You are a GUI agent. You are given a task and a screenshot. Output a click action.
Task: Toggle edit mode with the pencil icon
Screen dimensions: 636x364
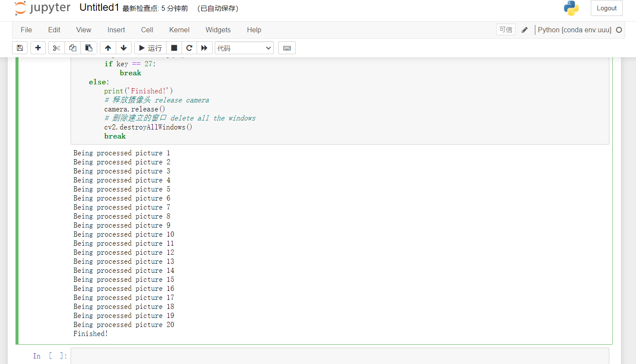524,30
